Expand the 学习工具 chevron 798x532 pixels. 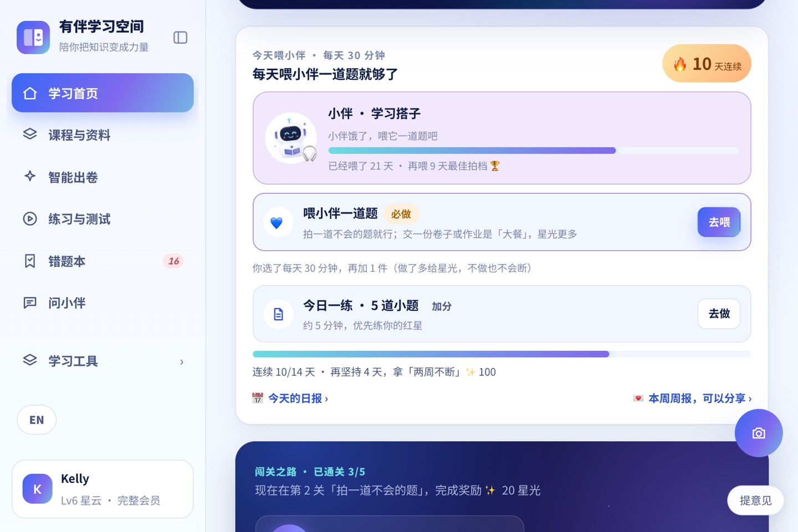coord(182,362)
